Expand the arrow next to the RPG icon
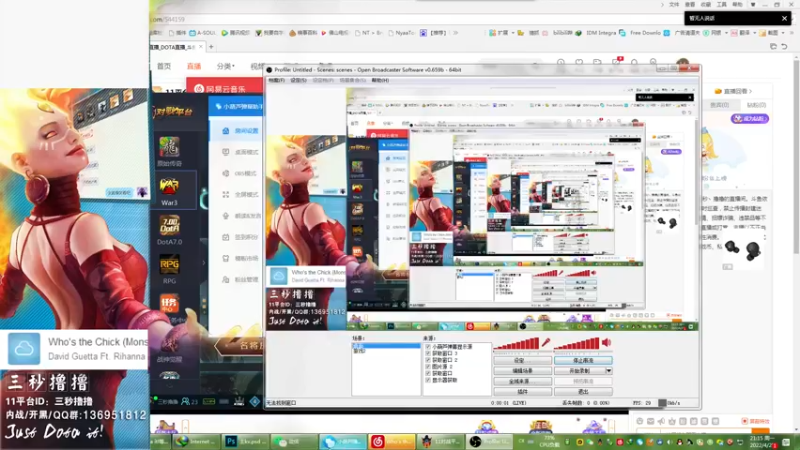 204,263
